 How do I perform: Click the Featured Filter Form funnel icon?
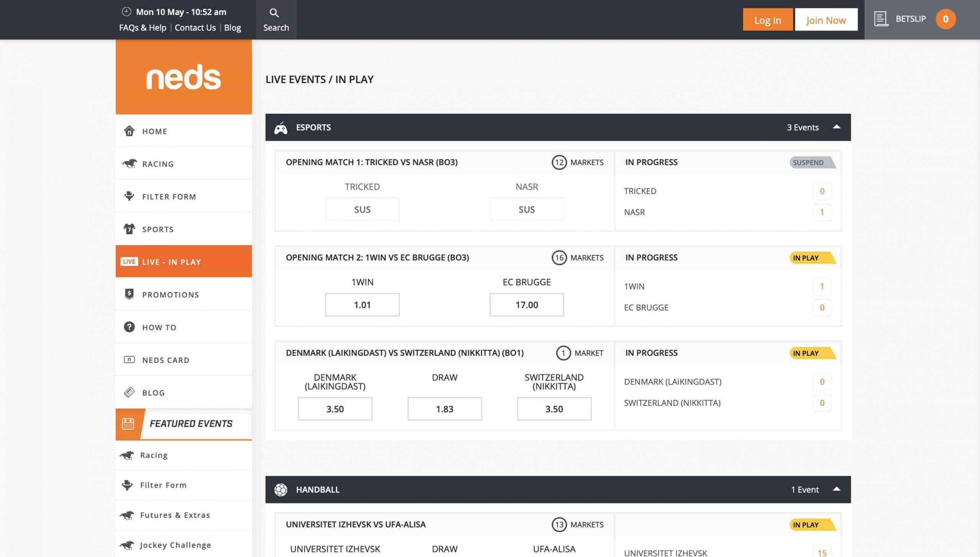click(127, 485)
